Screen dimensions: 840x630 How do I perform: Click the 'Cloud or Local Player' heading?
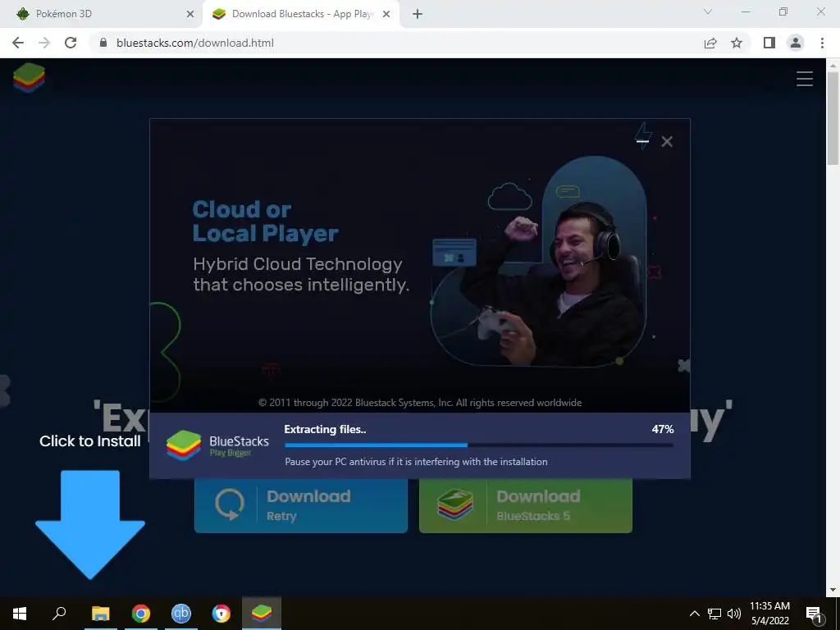(x=265, y=221)
